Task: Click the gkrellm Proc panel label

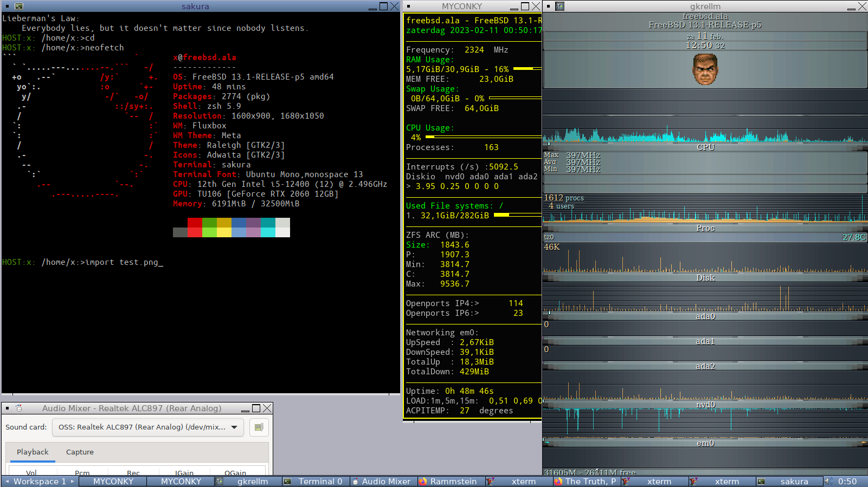Action: 705,228
